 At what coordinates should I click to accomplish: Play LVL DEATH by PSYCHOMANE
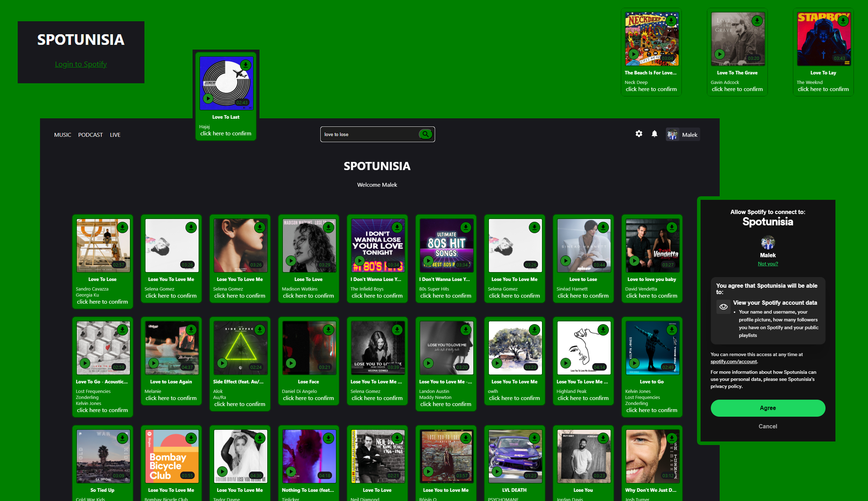click(x=497, y=472)
